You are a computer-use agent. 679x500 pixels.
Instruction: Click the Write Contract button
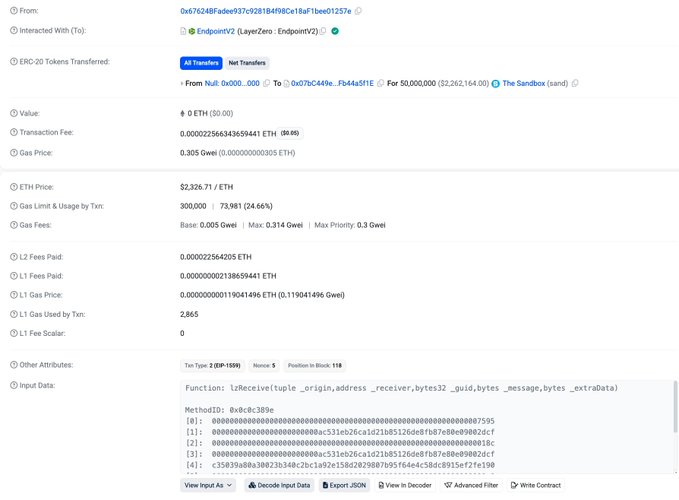click(x=536, y=485)
